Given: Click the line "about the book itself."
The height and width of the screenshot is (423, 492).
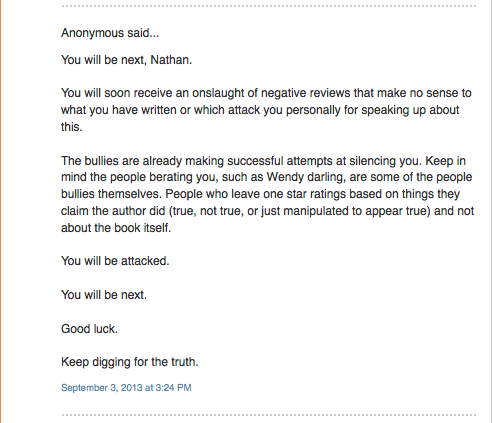Looking at the screenshot, I should pyautogui.click(x=116, y=228).
